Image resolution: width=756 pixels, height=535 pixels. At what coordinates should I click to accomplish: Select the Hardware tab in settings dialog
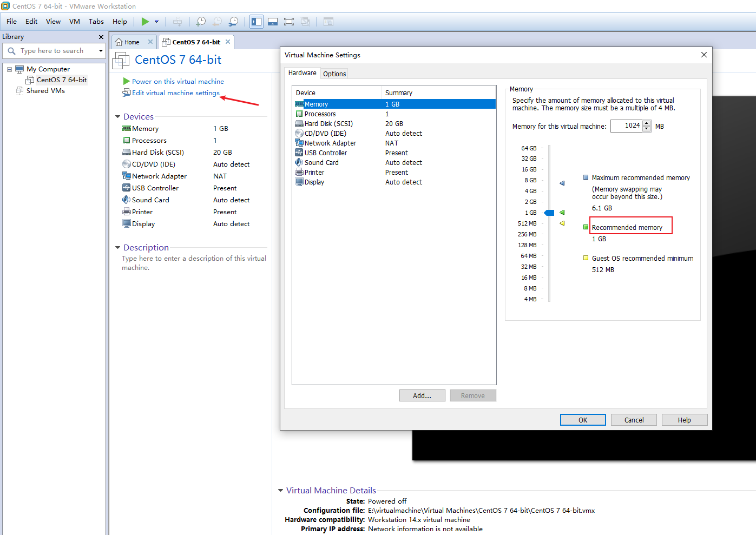coord(303,73)
